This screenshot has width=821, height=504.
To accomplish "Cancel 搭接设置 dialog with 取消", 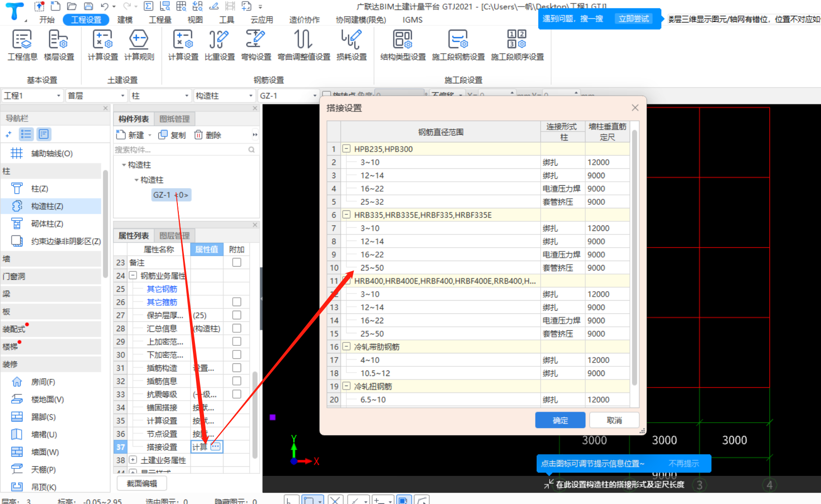I will tap(614, 420).
